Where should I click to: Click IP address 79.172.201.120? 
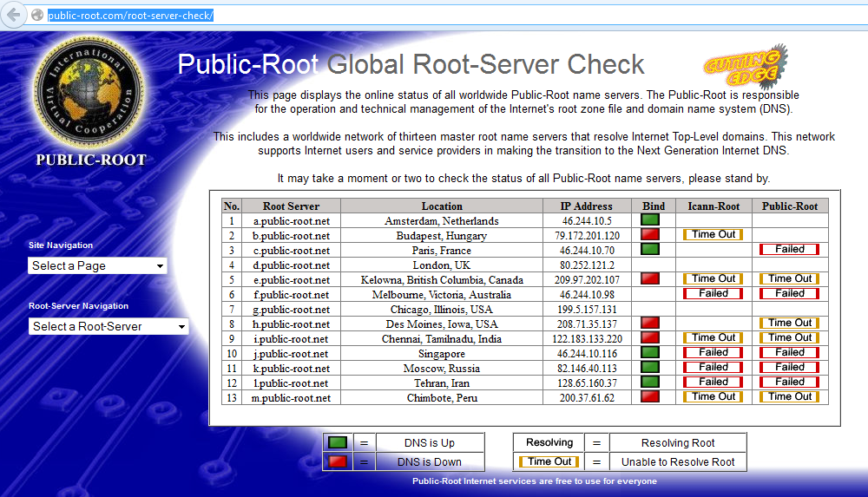[x=587, y=236]
